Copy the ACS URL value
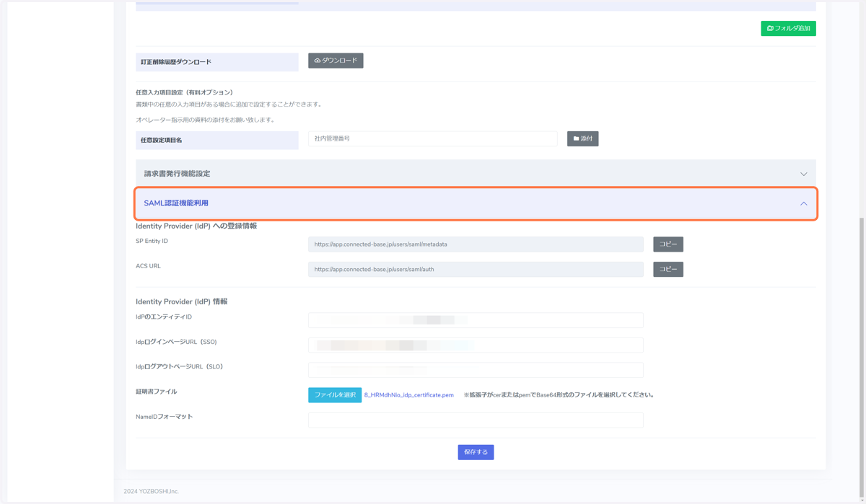 [668, 269]
